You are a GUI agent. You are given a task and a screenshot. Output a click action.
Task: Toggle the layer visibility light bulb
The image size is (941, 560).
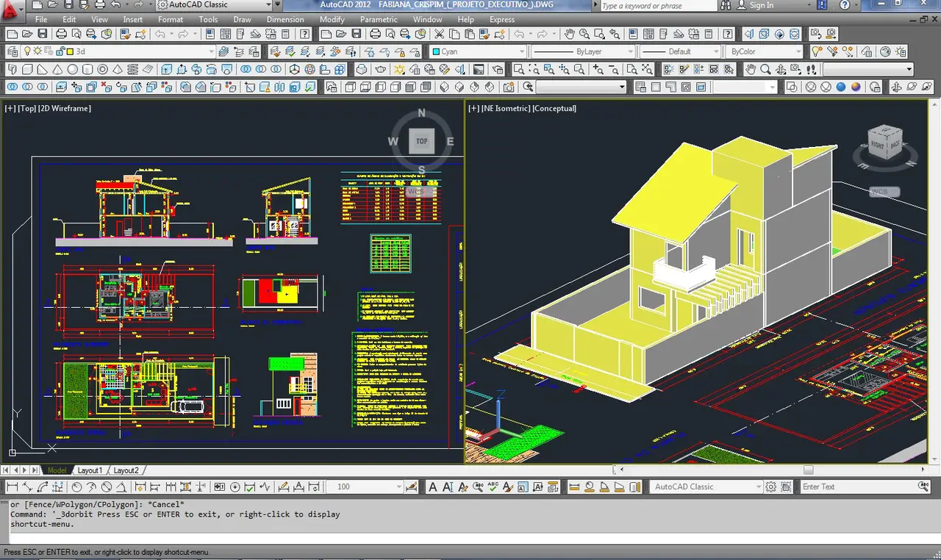tap(29, 51)
